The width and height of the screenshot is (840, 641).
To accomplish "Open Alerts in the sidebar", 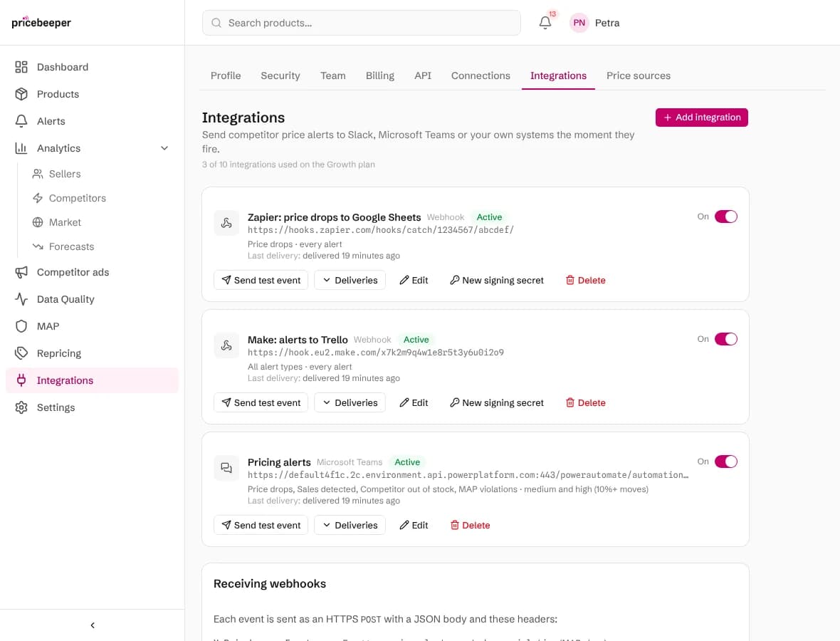I will pos(92,121).
